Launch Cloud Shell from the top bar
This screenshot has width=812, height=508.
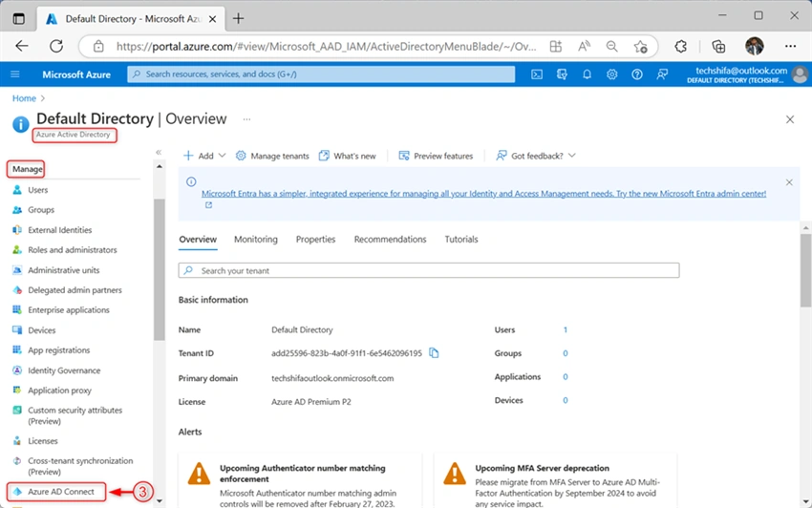pos(537,74)
